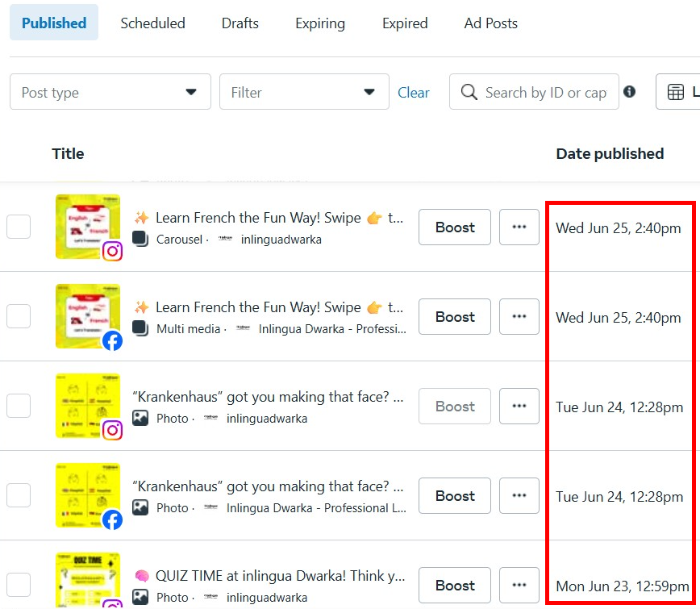Click Inlingua Dwarka page logo in Multi media row

[x=243, y=328]
